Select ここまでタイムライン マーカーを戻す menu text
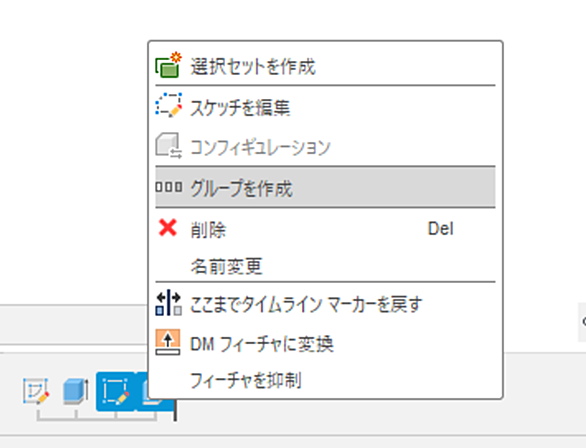This screenshot has width=586, height=448. click(x=306, y=305)
